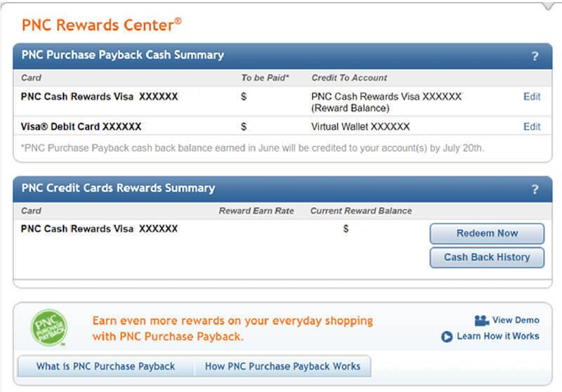
Task: Click the green PNC Purchase Payback logo
Action: tap(49, 327)
